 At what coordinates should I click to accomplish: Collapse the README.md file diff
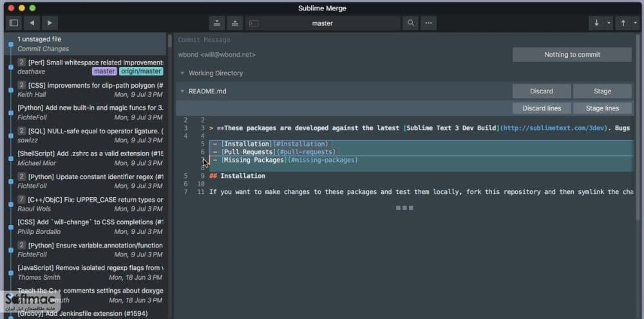(x=182, y=92)
